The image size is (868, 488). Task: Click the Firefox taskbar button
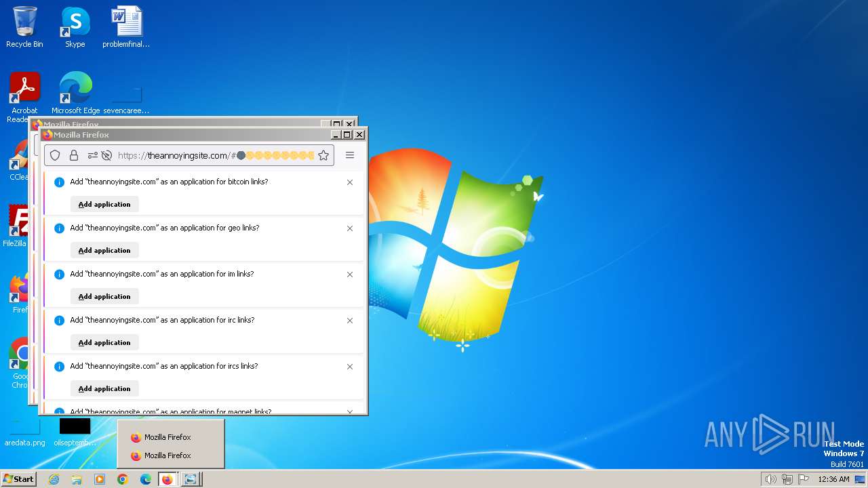pos(167,479)
